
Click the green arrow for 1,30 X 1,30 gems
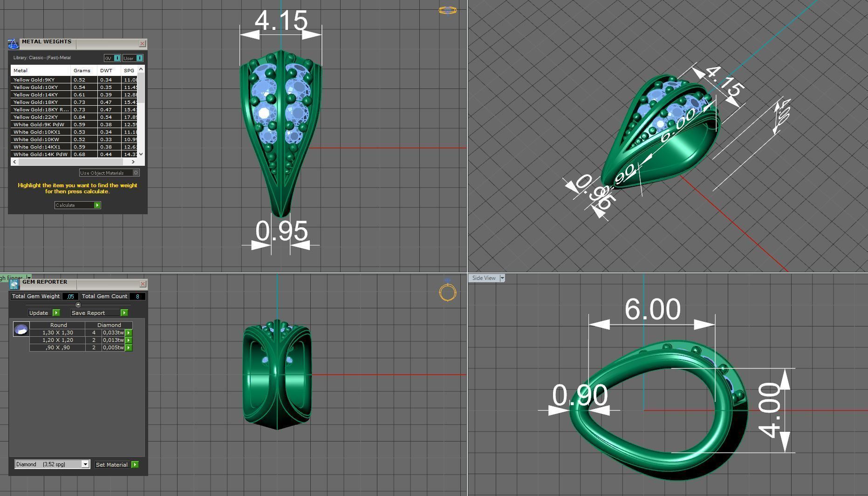pos(129,333)
